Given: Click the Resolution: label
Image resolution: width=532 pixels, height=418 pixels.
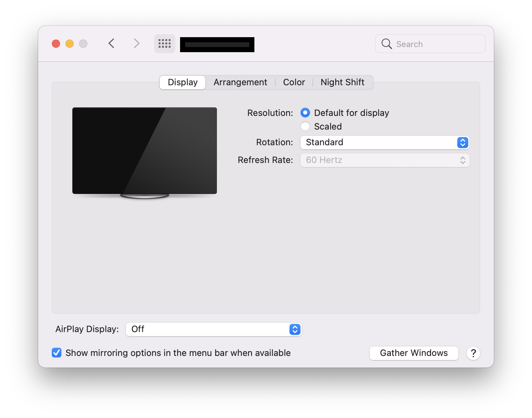Looking at the screenshot, I should point(270,113).
